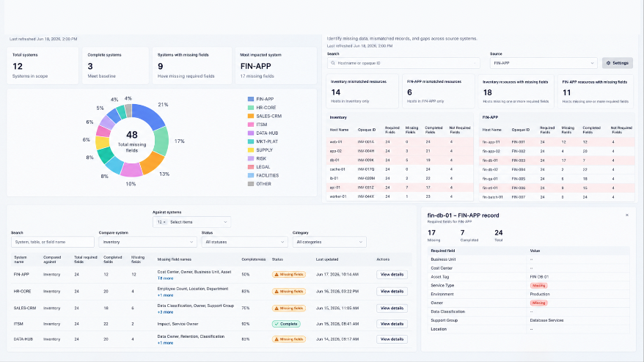Viewport: 644px width, 362px height.
Task: Select host web-01 in Inventory table
Action: [335, 142]
